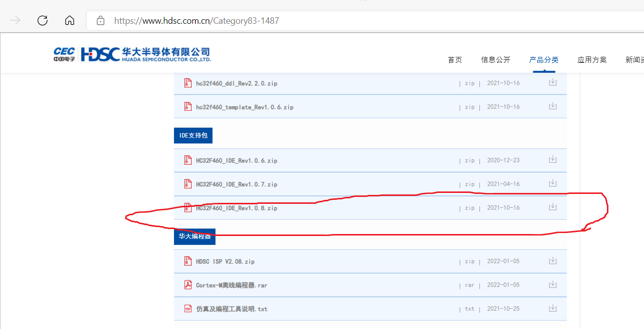This screenshot has height=329, width=644.
Task: Click zip file icon of HDSC ISP V2.08
Action: point(187,261)
